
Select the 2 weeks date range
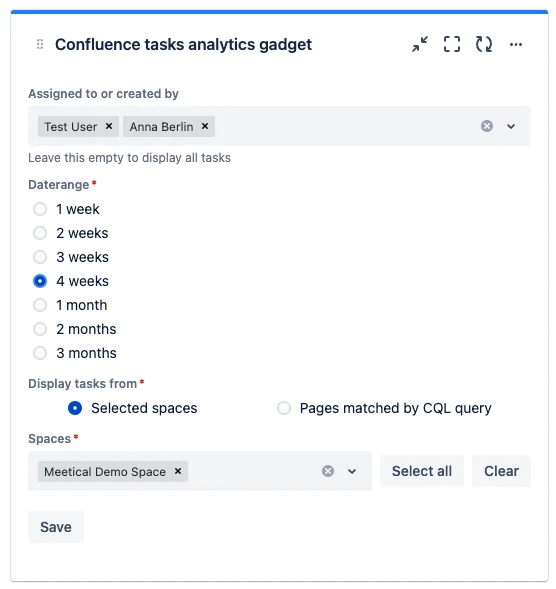tap(40, 233)
